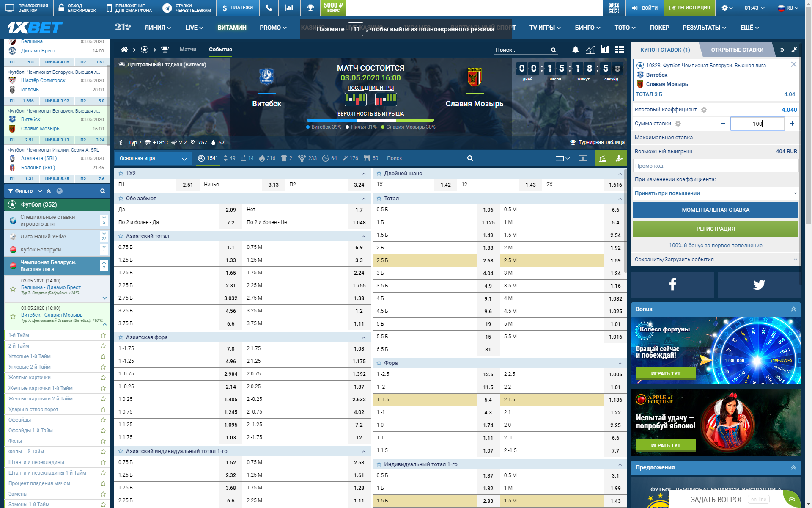
Task: Favorite the Угловые 1-й Тайм star
Action: point(103,356)
